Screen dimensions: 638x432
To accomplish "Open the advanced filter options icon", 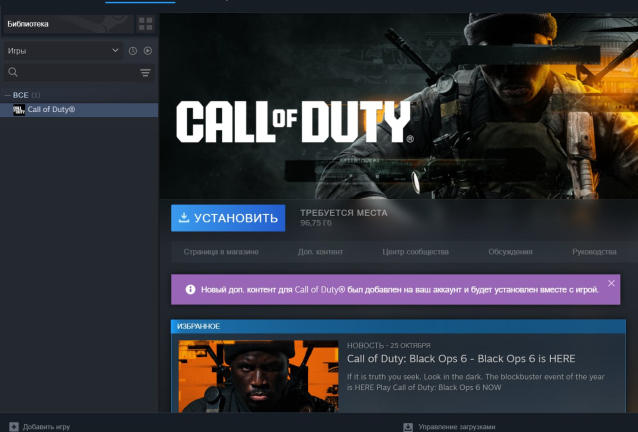I will click(145, 72).
